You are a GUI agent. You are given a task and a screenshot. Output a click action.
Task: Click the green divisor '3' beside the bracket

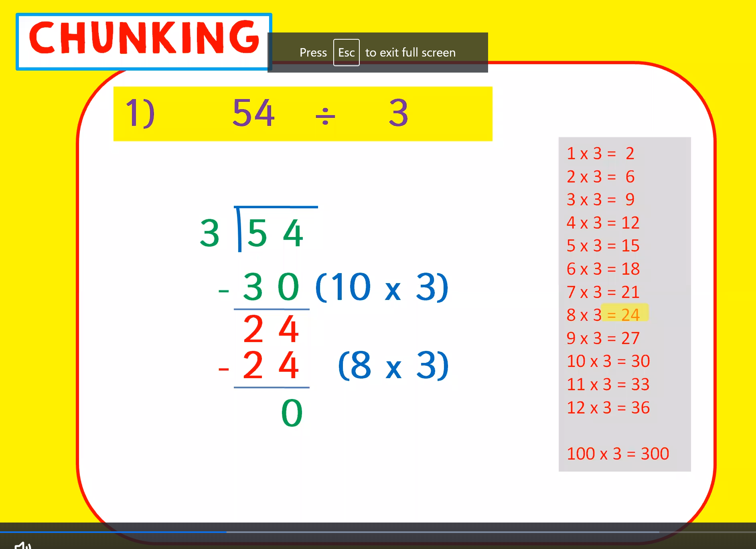tap(209, 233)
